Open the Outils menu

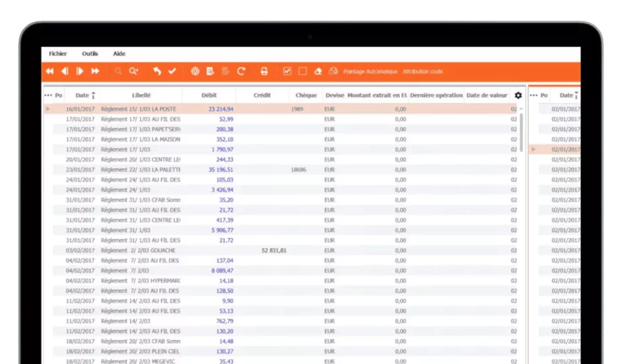point(90,54)
